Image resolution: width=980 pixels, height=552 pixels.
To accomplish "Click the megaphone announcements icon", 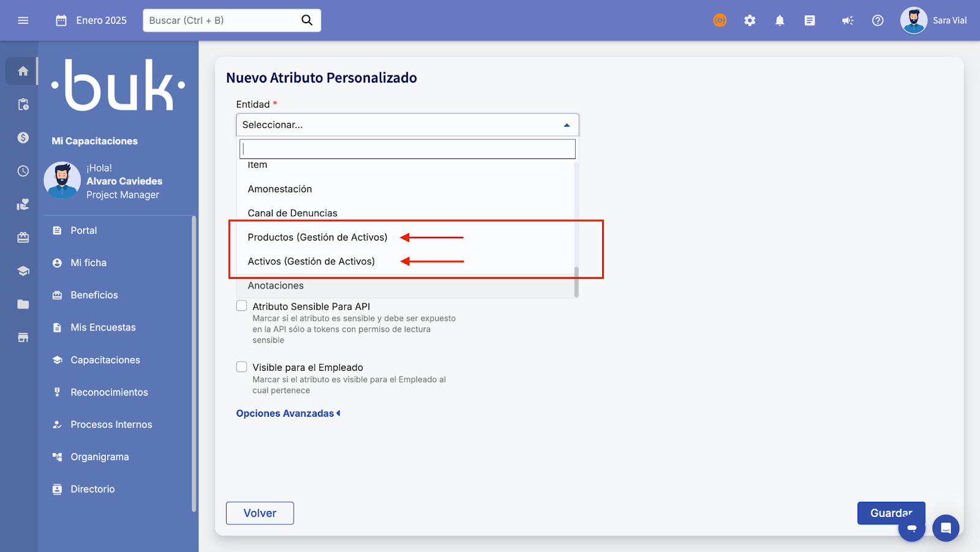I will pyautogui.click(x=848, y=21).
